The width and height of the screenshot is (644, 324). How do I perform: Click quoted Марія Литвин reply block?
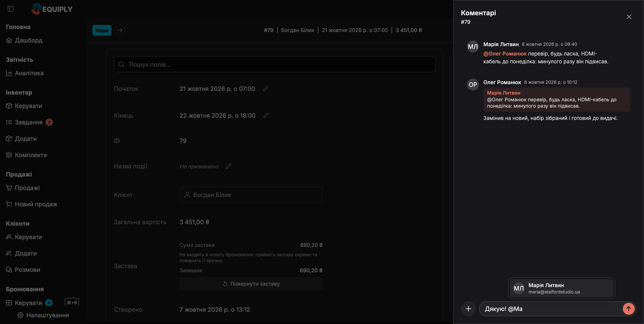pos(557,99)
